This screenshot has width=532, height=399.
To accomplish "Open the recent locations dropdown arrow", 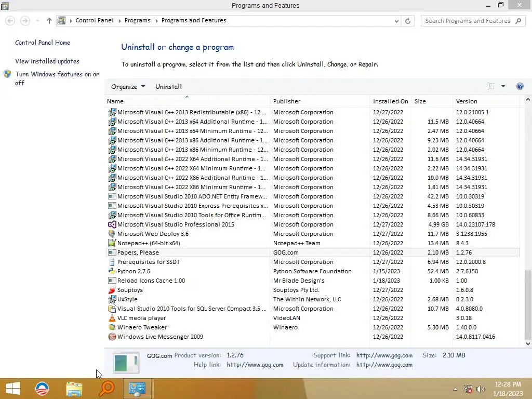I will [x=37, y=21].
